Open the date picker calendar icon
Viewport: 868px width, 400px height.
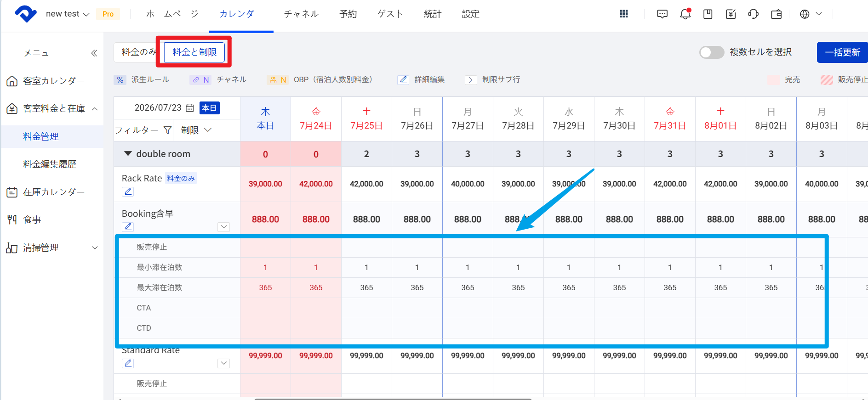pos(190,108)
